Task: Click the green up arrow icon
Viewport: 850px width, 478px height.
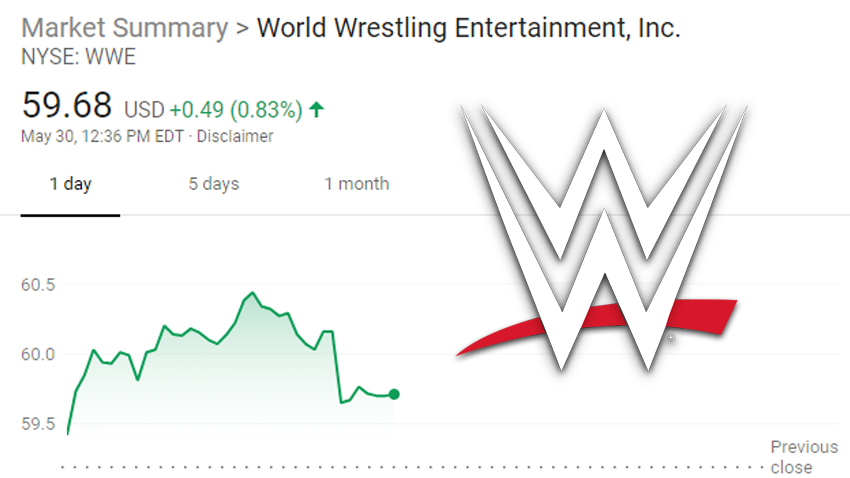Action: pos(317,107)
